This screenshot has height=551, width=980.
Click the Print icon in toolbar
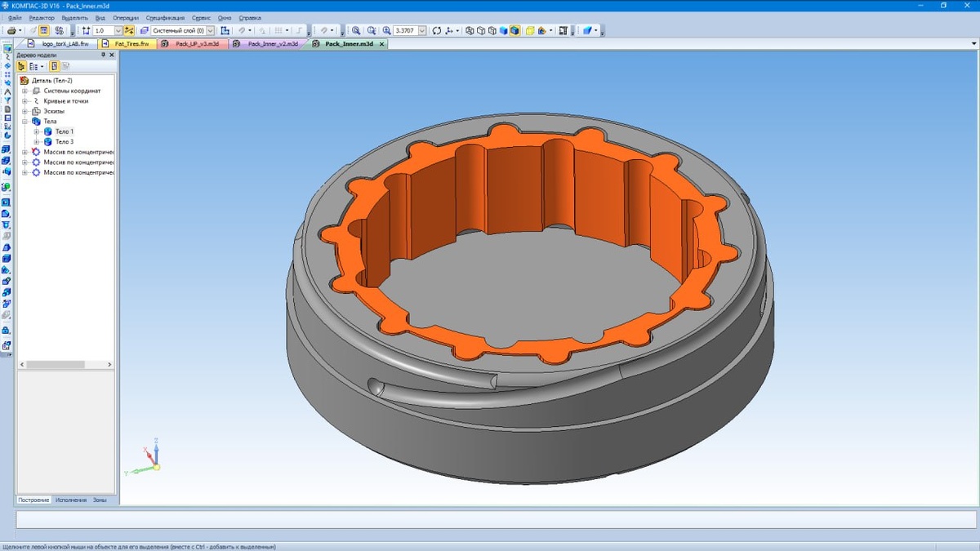click(x=12, y=30)
